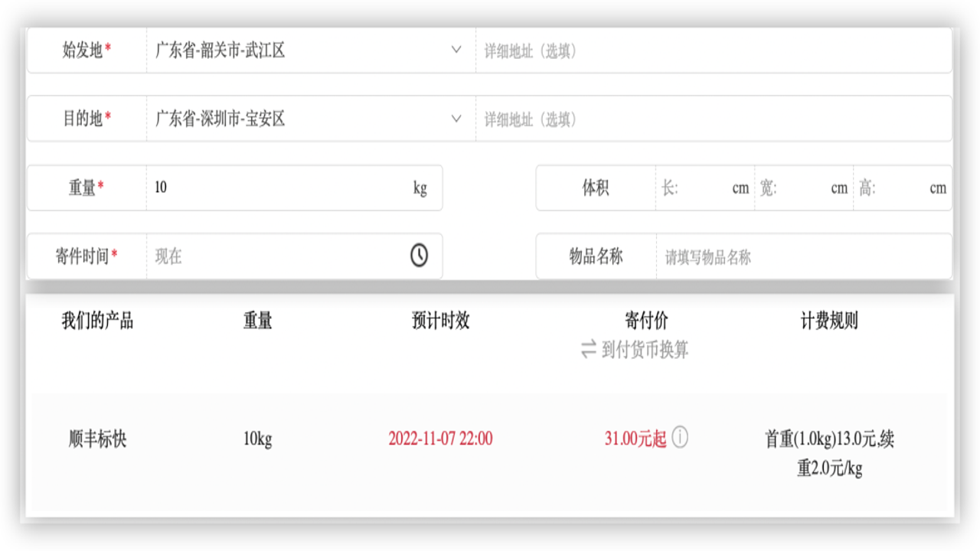Click the info icon beside 31.00元起
980x551 pixels.
click(x=680, y=438)
